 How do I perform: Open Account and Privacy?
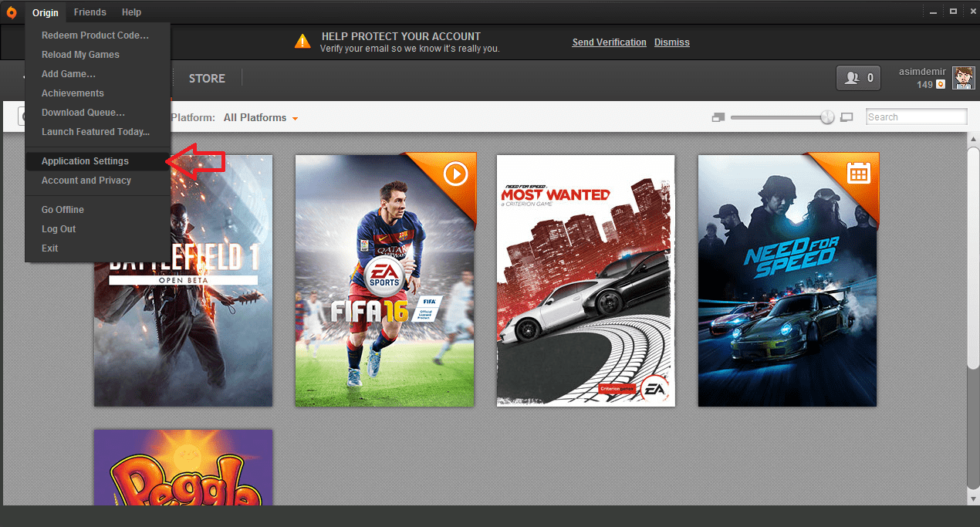click(x=97, y=181)
